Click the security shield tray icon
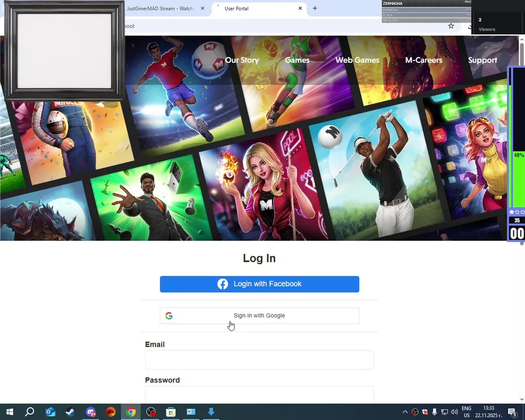525x420 pixels. (425, 412)
